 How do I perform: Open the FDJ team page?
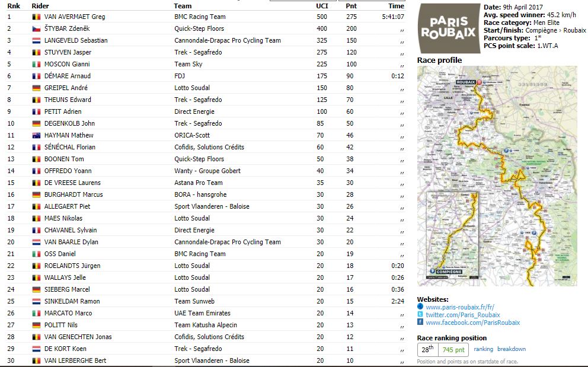coord(180,76)
